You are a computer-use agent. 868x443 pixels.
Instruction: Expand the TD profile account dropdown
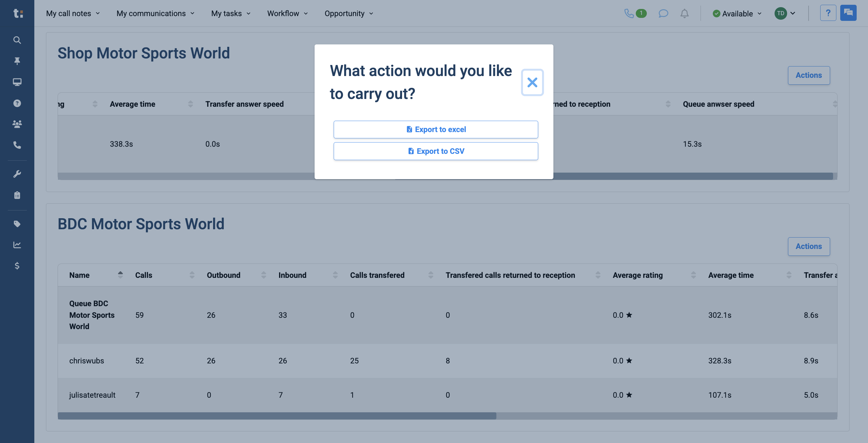coord(785,13)
